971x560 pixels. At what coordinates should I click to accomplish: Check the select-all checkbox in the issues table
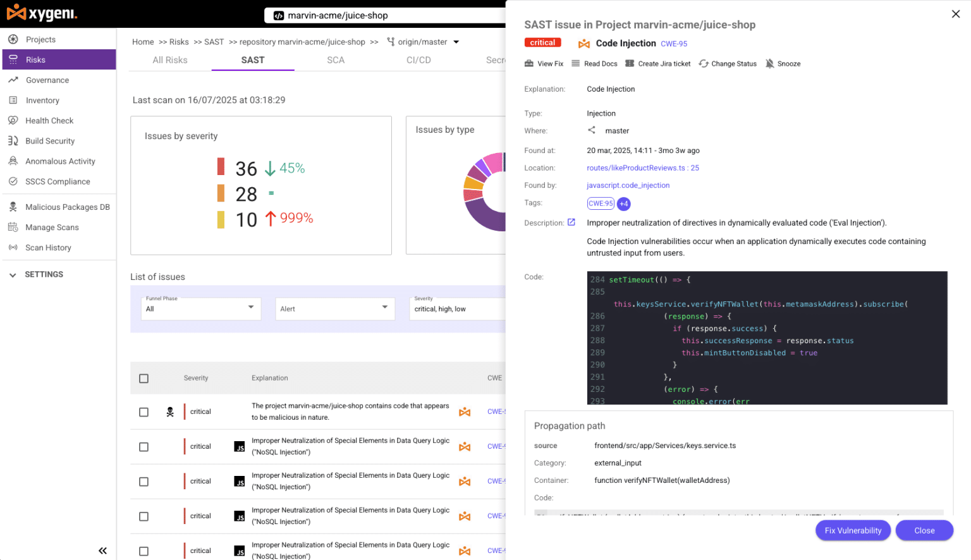point(144,378)
